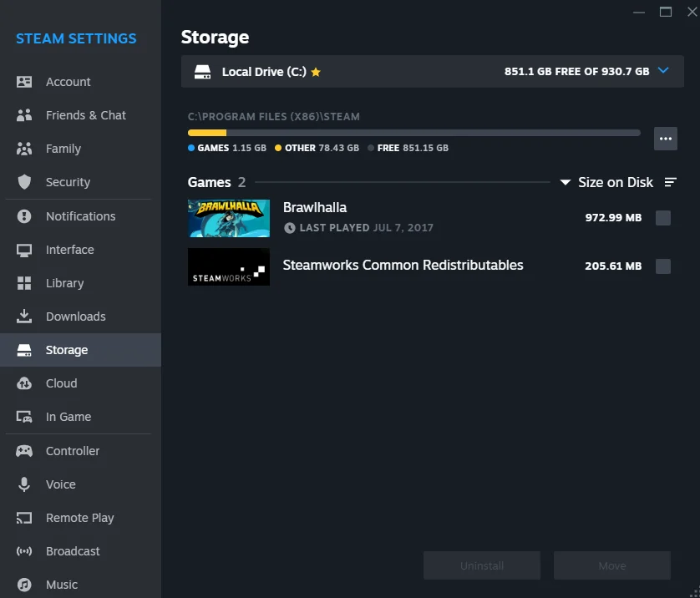Image resolution: width=700 pixels, height=598 pixels.
Task: Select the Voice settings icon
Action: coord(25,484)
